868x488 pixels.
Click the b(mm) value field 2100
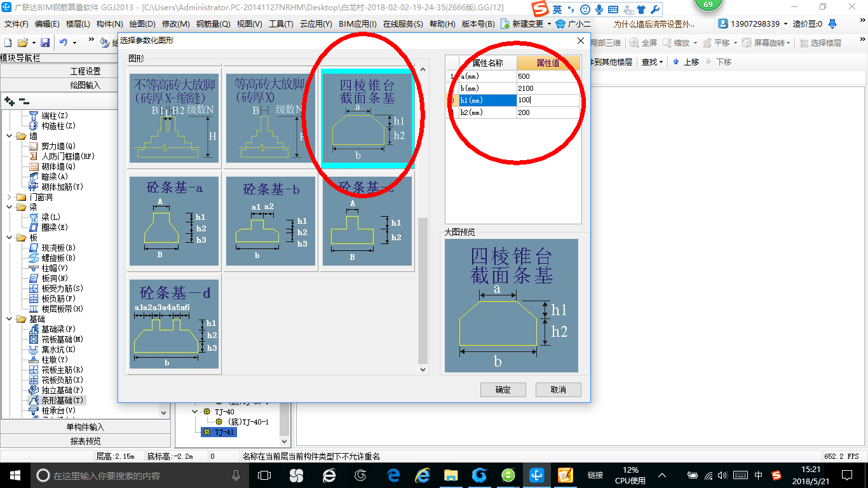tap(548, 88)
